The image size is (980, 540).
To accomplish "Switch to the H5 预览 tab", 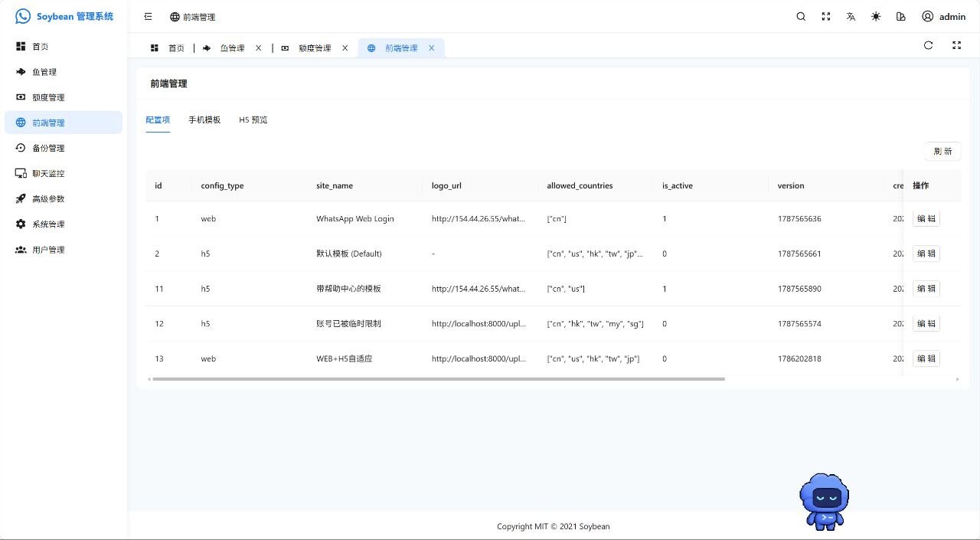I will click(253, 119).
